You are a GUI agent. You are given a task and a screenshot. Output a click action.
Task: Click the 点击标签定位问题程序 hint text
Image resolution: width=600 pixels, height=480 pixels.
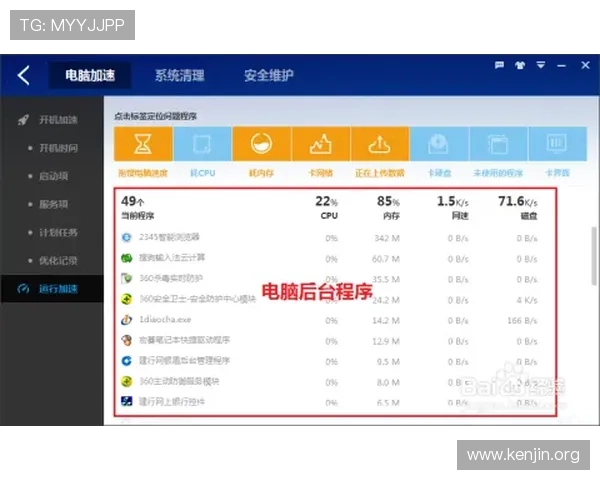pos(155,116)
